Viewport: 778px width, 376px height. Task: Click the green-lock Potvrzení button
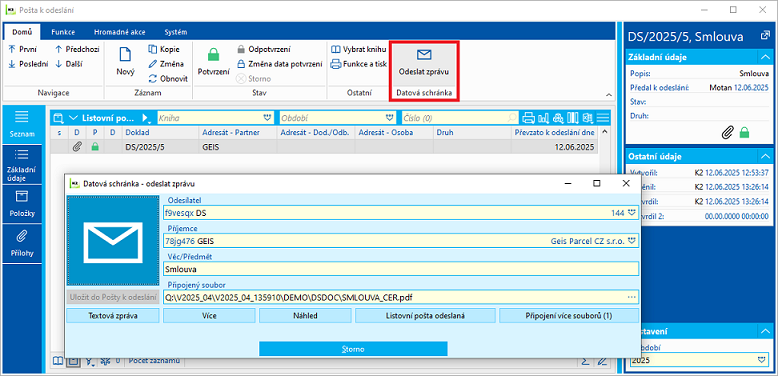(x=213, y=63)
